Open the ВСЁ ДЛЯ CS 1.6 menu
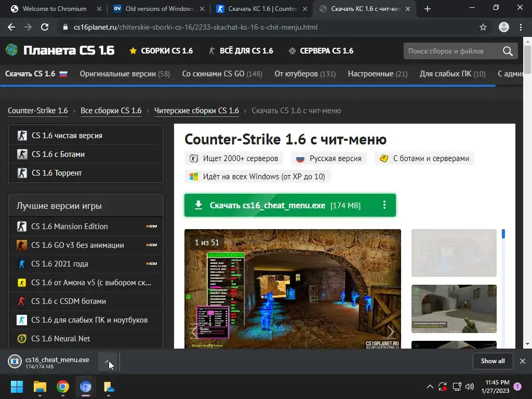The height and width of the screenshot is (399, 532). (x=241, y=51)
